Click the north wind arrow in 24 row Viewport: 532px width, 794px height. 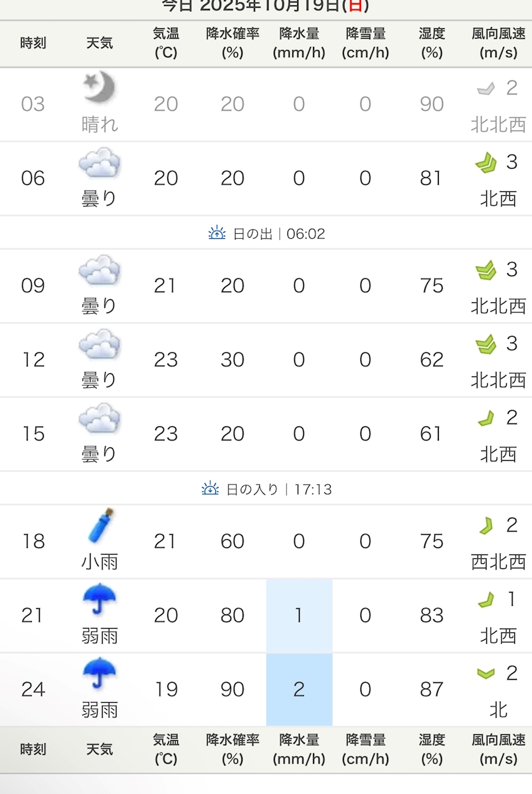coord(486,673)
